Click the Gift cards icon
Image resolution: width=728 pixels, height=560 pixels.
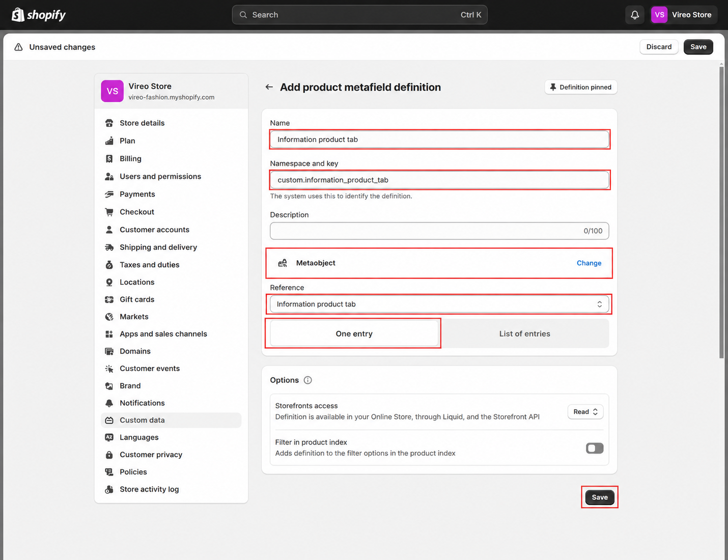coord(109,299)
